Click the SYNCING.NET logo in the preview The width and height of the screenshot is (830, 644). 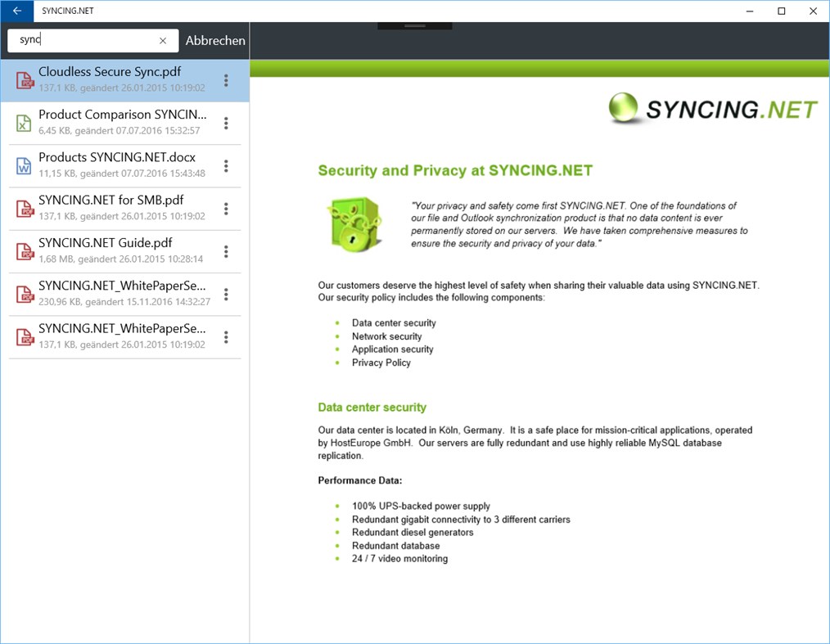click(711, 108)
